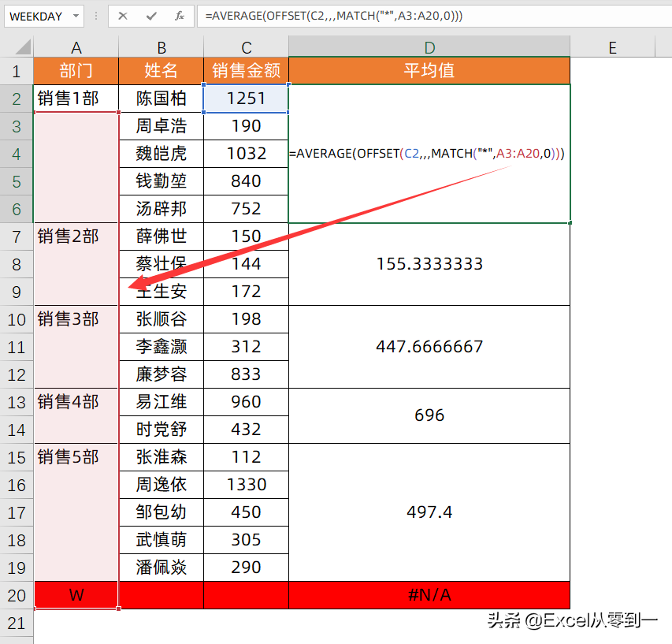This screenshot has height=644, width=672.
Task: Select name cell 张淮森
Action: click(x=162, y=457)
